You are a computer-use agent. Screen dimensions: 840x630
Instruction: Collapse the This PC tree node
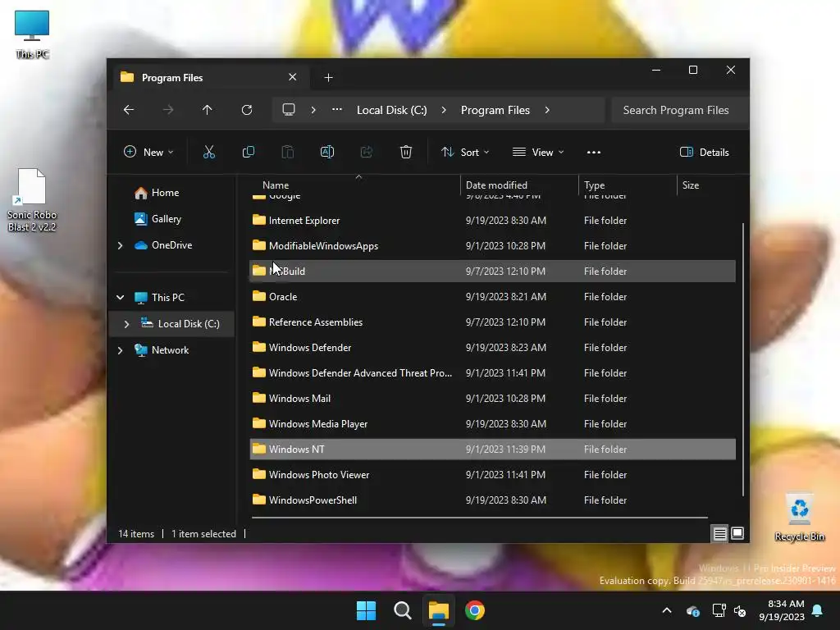click(120, 297)
